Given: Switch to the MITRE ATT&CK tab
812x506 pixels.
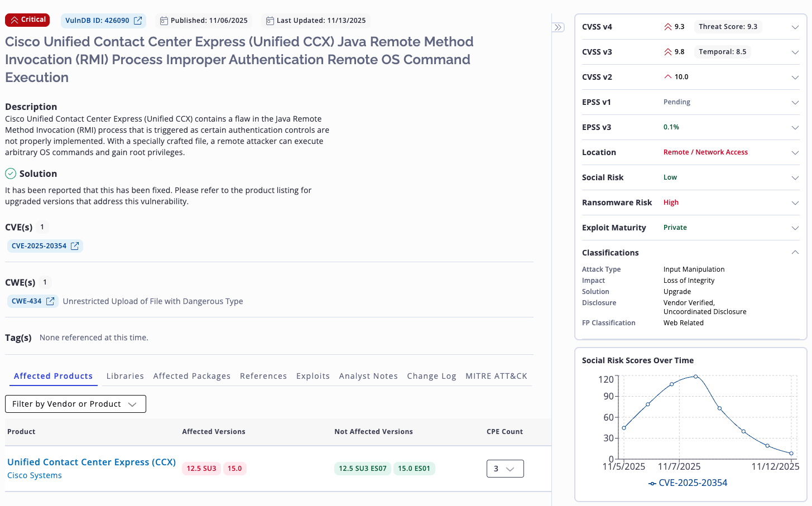Looking at the screenshot, I should [x=496, y=376].
